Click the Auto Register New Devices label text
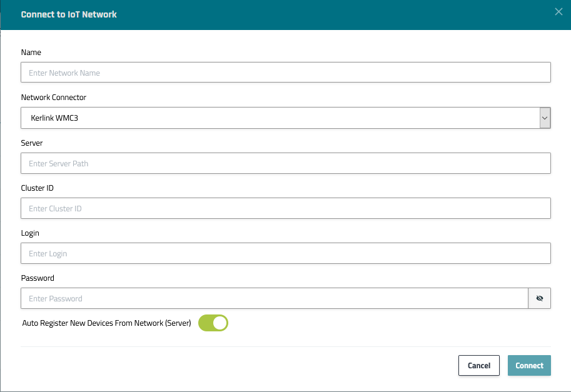 (x=106, y=323)
